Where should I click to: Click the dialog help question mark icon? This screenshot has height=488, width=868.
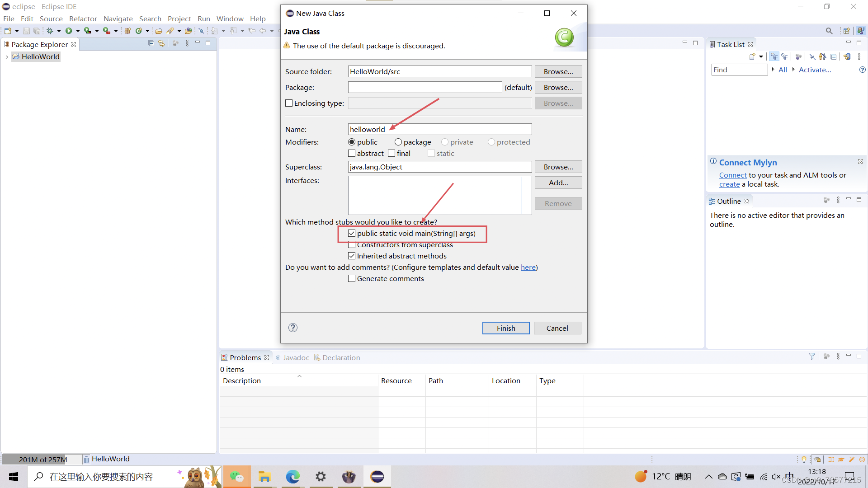click(x=293, y=328)
